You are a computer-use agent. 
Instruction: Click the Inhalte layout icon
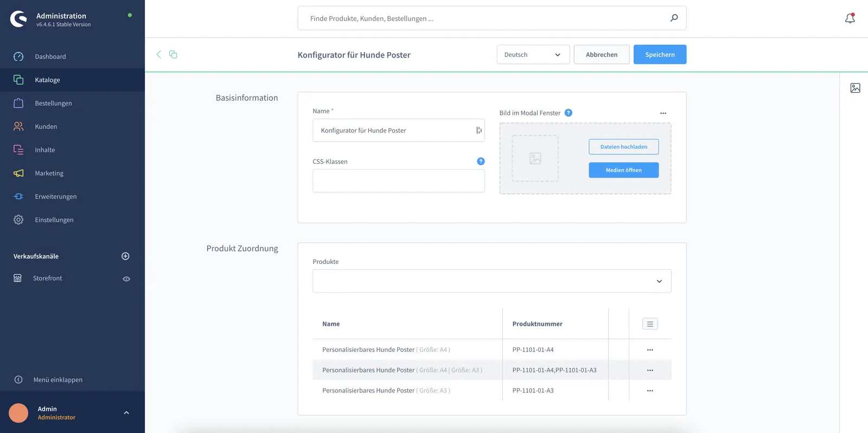tap(18, 150)
